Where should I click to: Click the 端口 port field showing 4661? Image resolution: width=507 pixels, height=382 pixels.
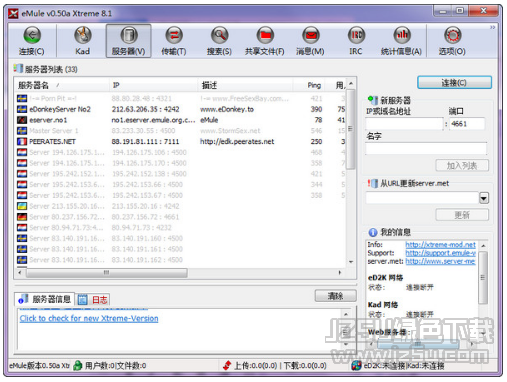pyautogui.click(x=467, y=124)
